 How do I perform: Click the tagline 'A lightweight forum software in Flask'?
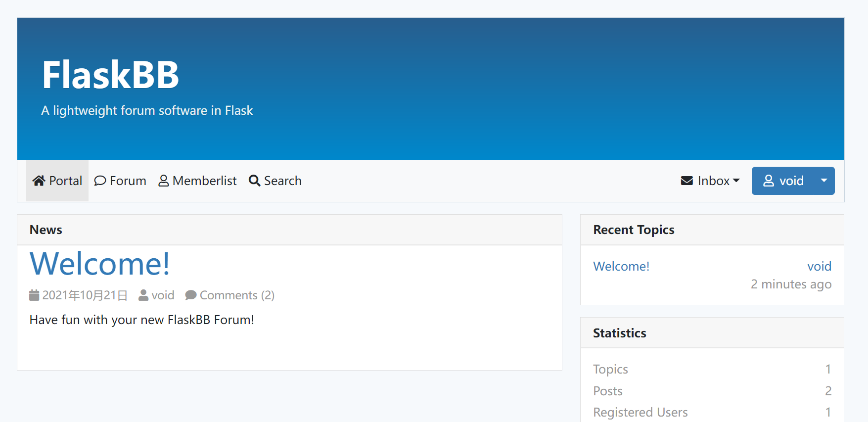click(147, 110)
